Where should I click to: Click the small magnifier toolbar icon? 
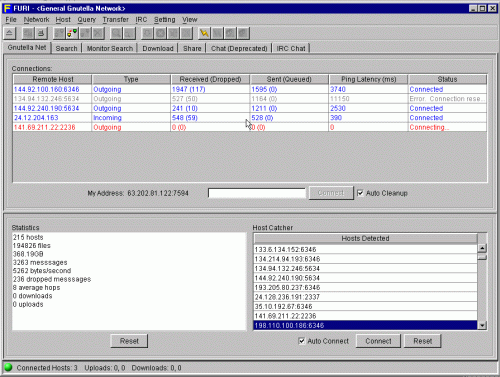129,33
